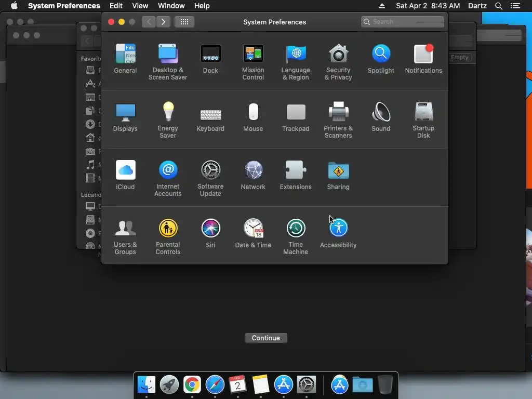This screenshot has height=399, width=532.
Task: Click the Dartz user name in menu bar
Action: click(x=477, y=6)
